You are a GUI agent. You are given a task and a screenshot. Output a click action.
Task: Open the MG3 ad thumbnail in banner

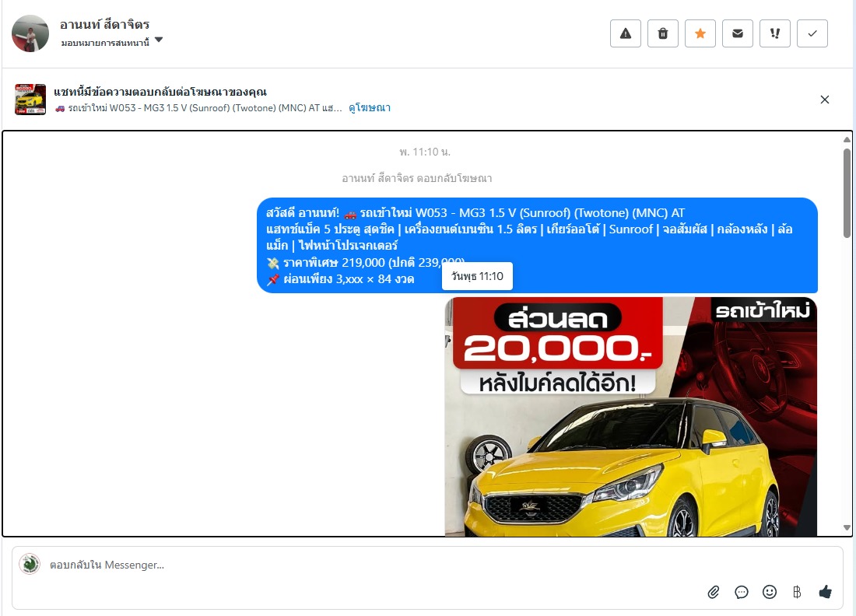click(30, 100)
